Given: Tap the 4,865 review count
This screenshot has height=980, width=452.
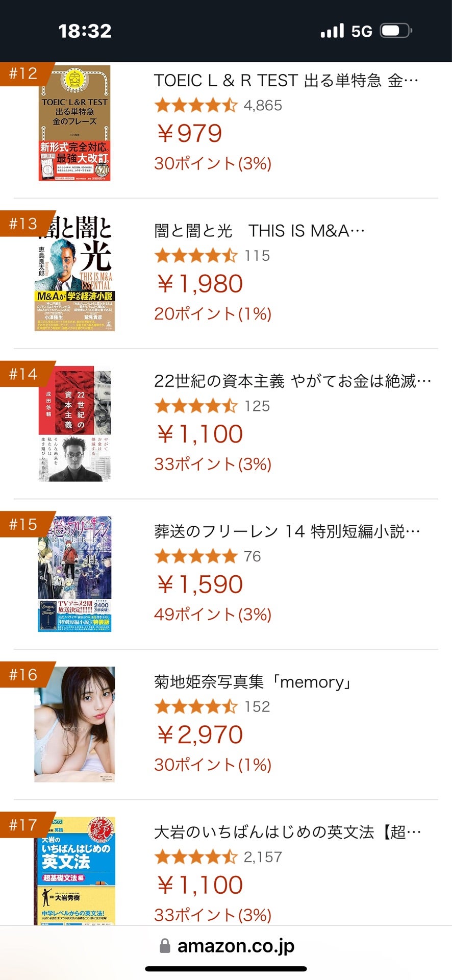Looking at the screenshot, I should (x=263, y=106).
